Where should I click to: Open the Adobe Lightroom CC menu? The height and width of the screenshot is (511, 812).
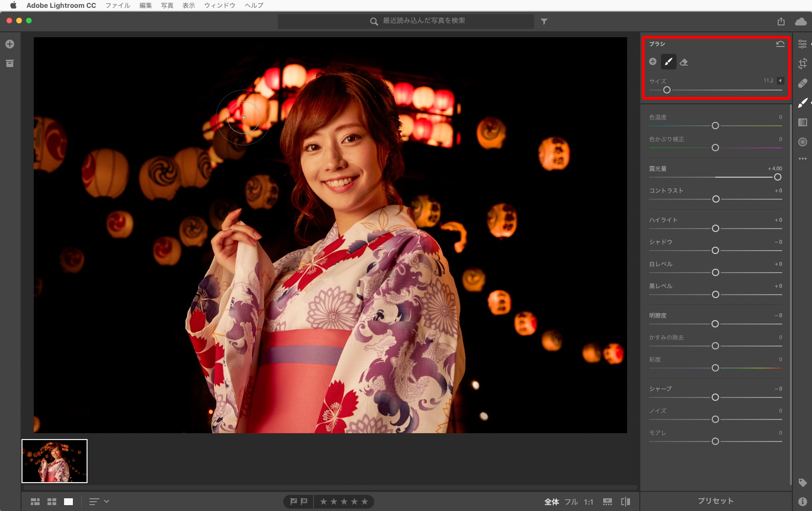click(61, 5)
